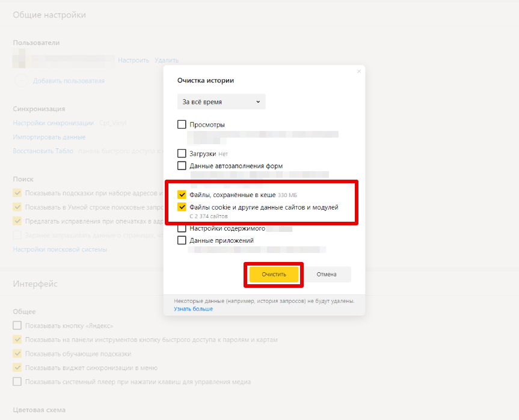Click the Синхронизация heading
Viewport: 519px width, 420px height.
coord(38,109)
